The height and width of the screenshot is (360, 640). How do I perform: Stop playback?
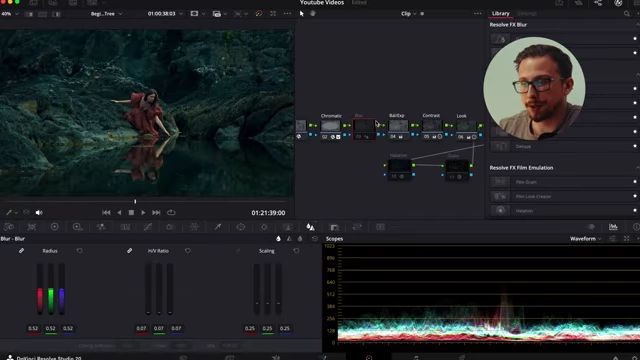tap(131, 213)
